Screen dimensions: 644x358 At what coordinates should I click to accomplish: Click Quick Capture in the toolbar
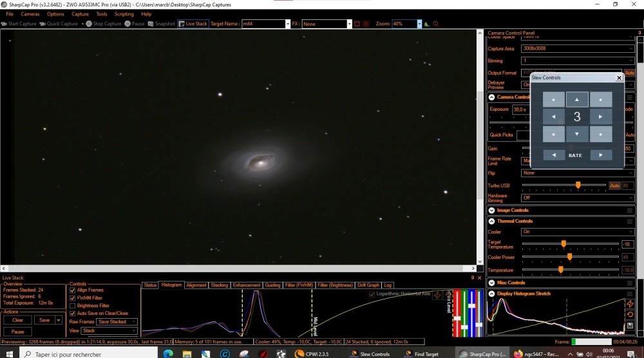click(59, 24)
